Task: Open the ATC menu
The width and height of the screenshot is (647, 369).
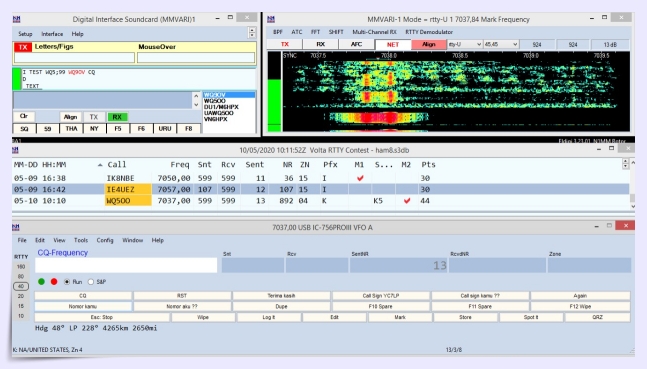Action: click(x=297, y=32)
